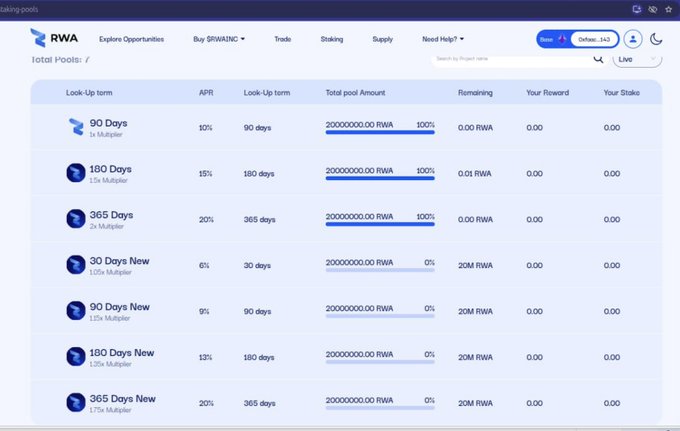
Task: Open the Buy $RWAINC dropdown
Action: tap(219, 39)
